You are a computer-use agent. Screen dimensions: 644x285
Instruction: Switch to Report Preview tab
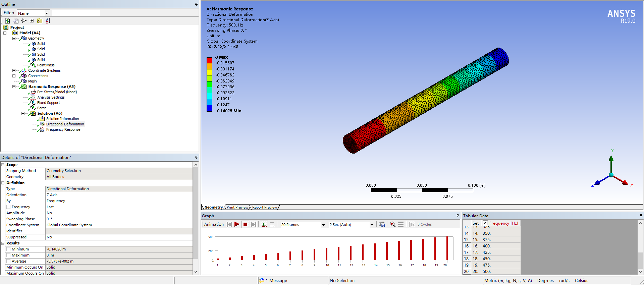(265, 207)
